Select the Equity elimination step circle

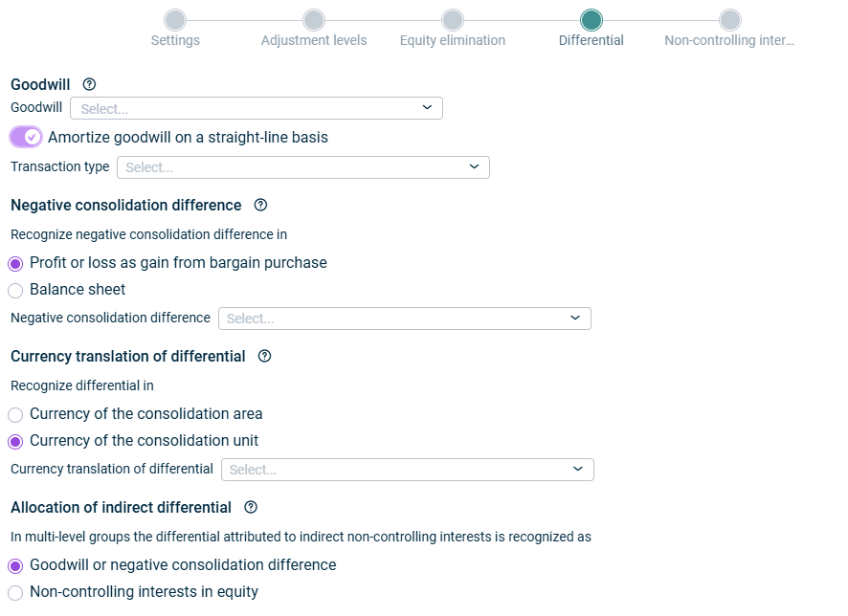[x=453, y=20]
